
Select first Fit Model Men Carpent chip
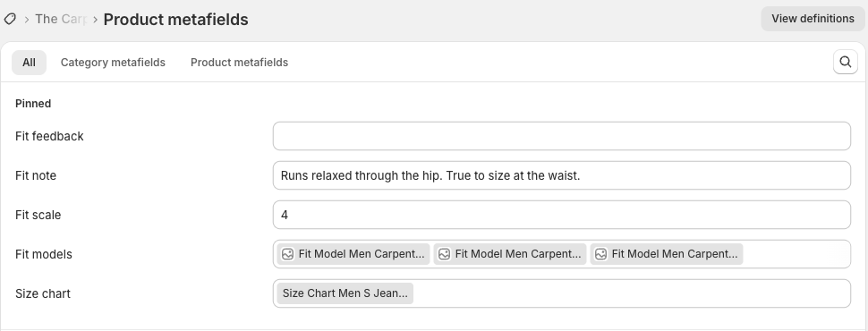click(353, 254)
